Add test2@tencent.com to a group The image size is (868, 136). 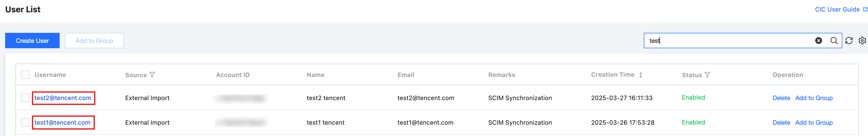814,98
